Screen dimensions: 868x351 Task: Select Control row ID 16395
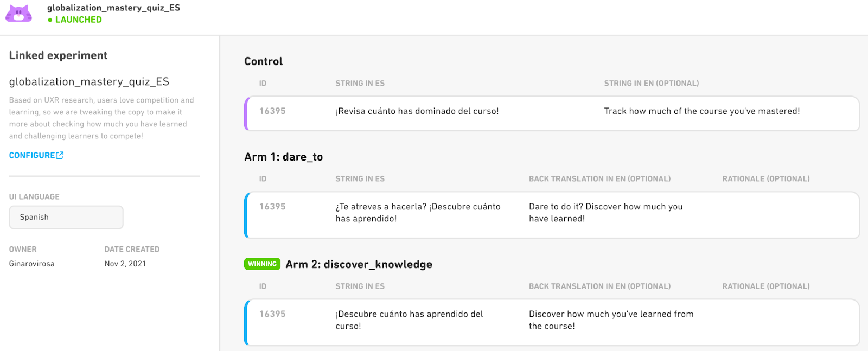pos(272,111)
